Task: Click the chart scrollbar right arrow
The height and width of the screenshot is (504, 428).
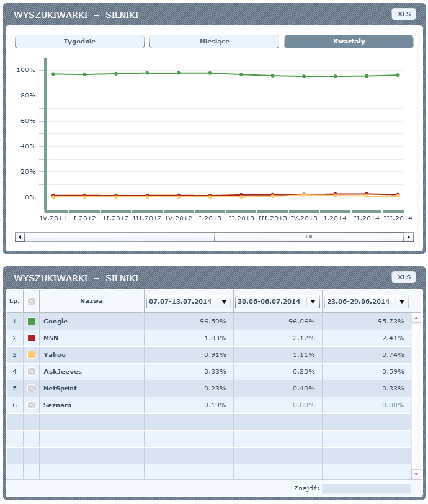Action: pyautogui.click(x=408, y=237)
